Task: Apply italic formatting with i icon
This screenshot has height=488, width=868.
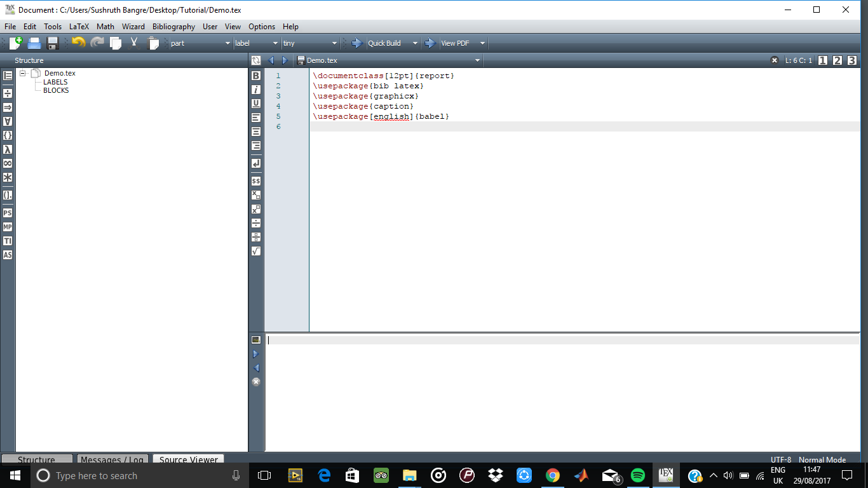Action: 256,90
